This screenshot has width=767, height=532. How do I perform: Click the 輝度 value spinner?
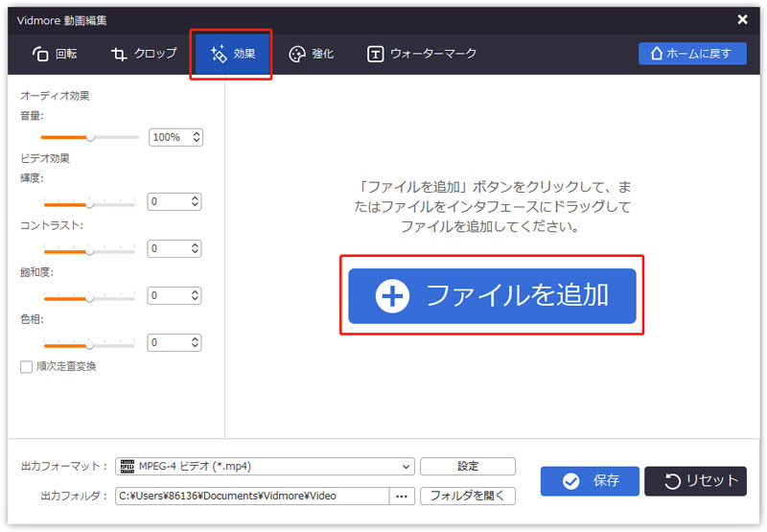174,201
